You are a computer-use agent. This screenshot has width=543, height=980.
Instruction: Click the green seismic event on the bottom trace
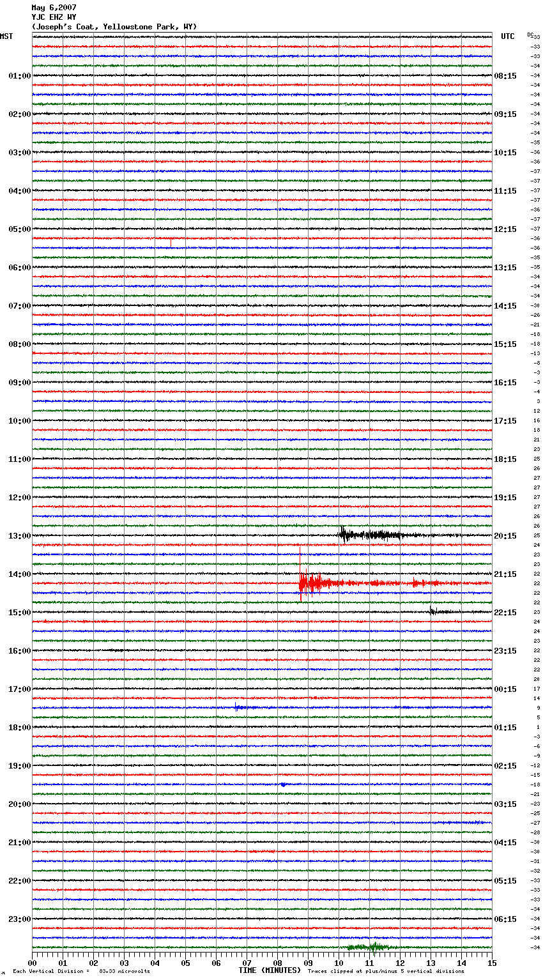pyautogui.click(x=372, y=947)
